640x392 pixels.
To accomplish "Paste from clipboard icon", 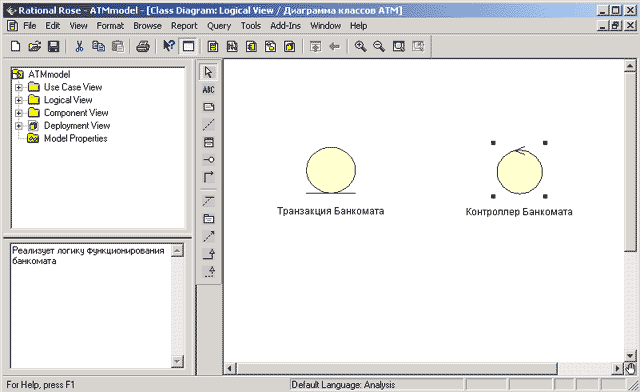I will click(x=118, y=46).
